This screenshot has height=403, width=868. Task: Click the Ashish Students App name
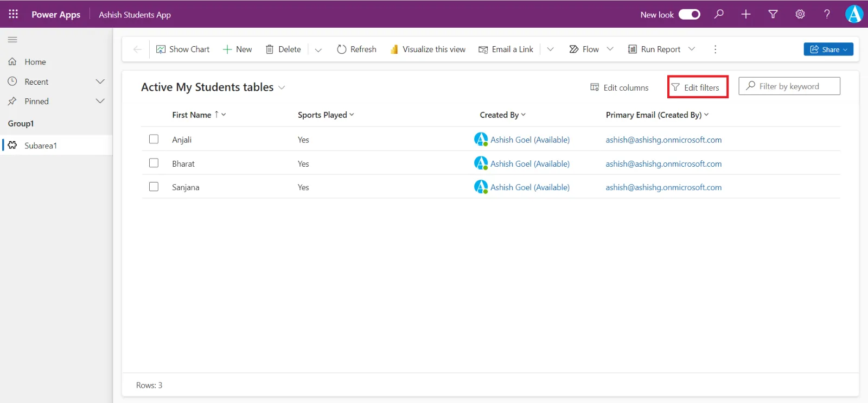pos(135,15)
